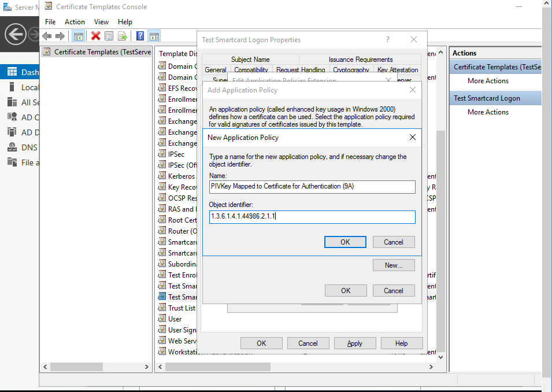Click the gray Back arrow in toolbar
The width and height of the screenshot is (552, 392).
coord(47,36)
